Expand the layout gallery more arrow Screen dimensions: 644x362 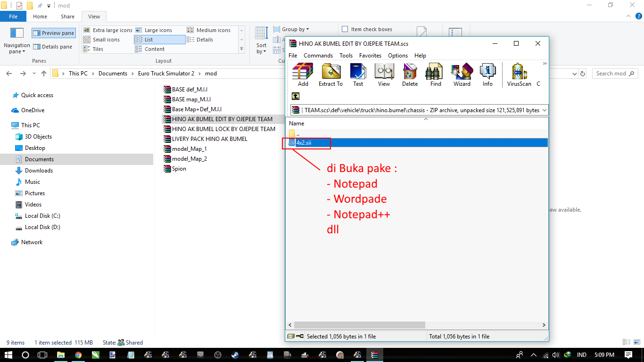click(x=242, y=49)
